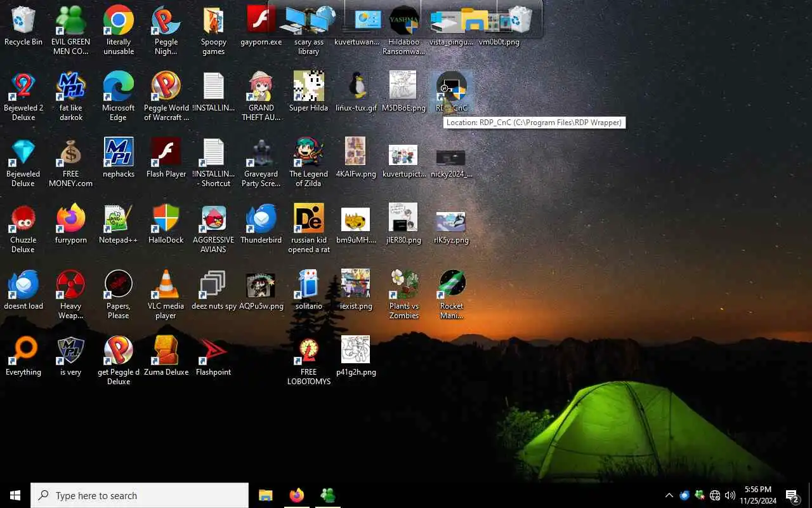Select the Chuzzle Deluxe icon
Image resolution: width=812 pixels, height=508 pixels.
pos(23,229)
